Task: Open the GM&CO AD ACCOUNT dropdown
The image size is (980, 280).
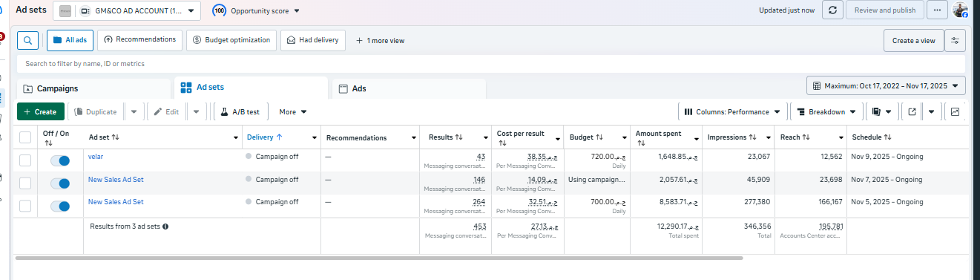Action: point(127,11)
